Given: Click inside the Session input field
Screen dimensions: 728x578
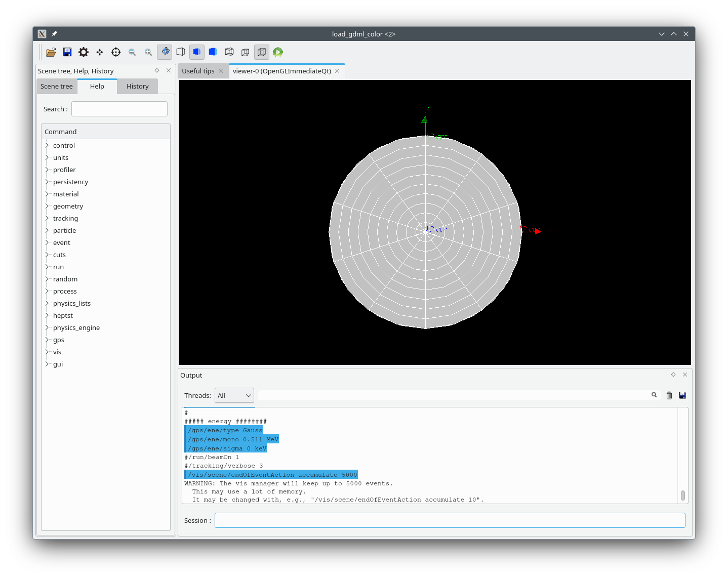Looking at the screenshot, I should pos(450,520).
